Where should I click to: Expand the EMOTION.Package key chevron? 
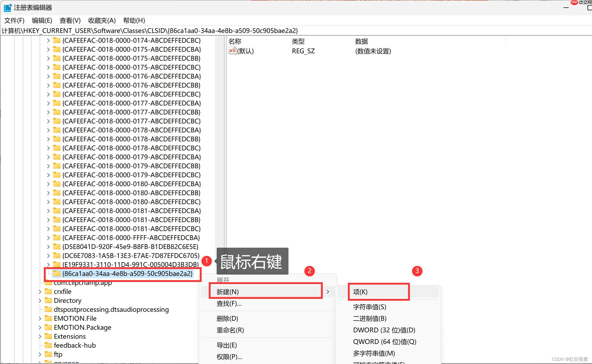point(40,327)
